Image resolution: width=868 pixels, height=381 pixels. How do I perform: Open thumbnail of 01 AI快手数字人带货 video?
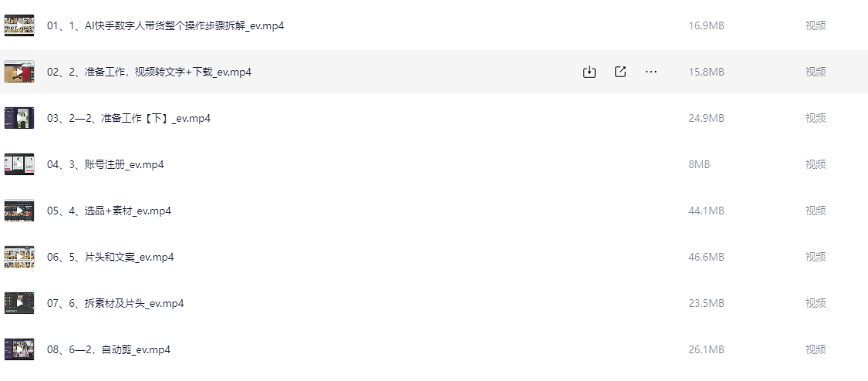pos(19,25)
